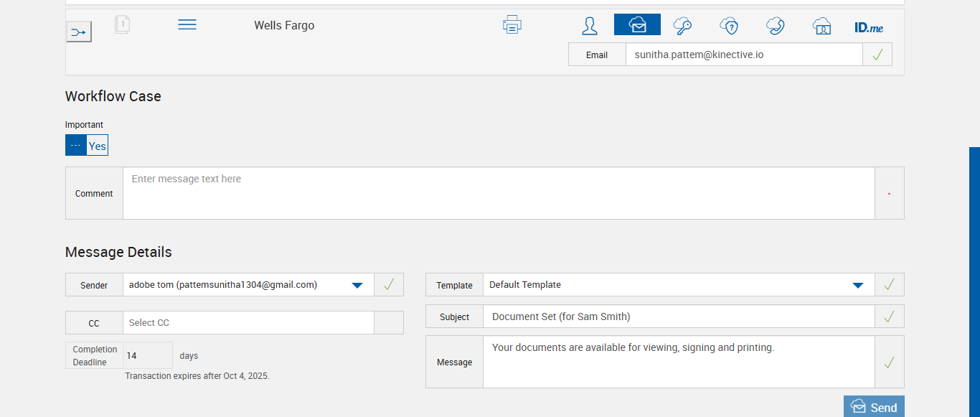The height and width of the screenshot is (417, 980).
Task: Open the hamburger menu beside Wells Fargo
Action: 187,24
